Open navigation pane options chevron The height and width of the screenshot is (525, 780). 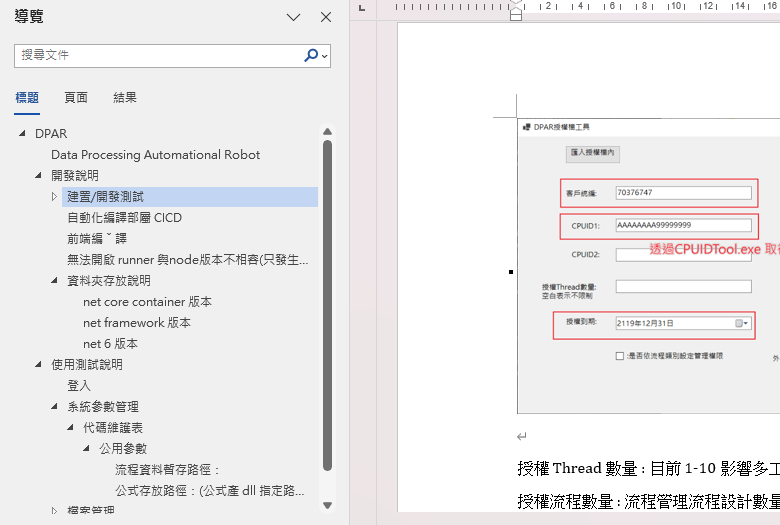click(x=293, y=17)
